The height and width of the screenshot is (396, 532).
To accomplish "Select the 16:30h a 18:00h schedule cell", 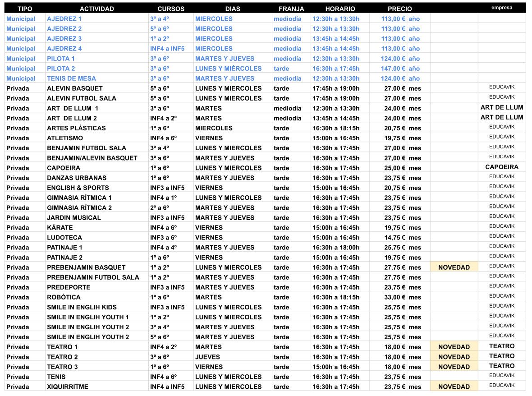I will [x=336, y=248].
